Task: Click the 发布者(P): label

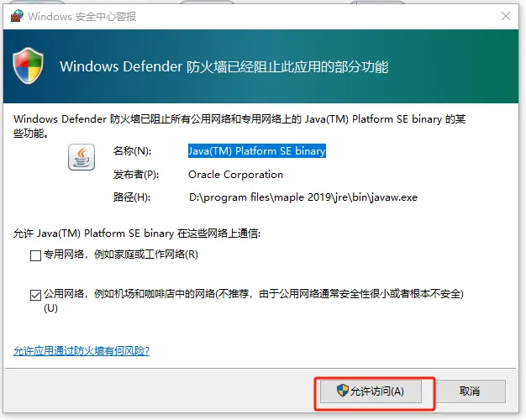Action: (x=136, y=175)
